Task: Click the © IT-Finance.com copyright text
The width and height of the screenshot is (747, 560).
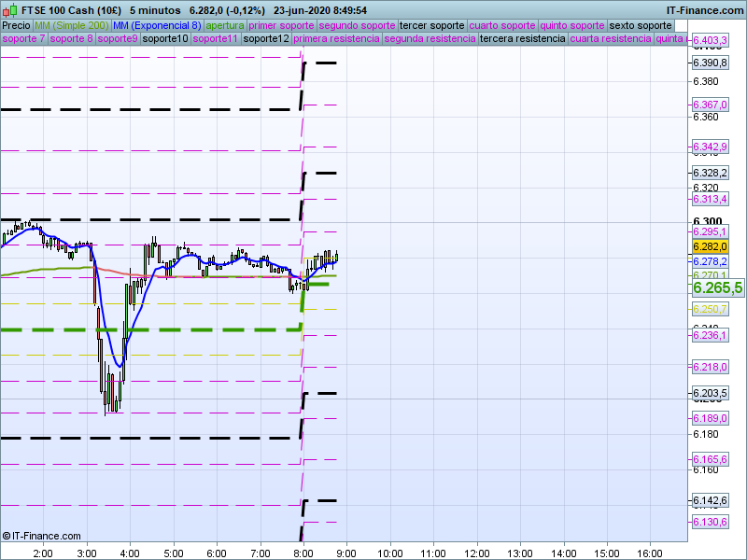Action: click(42, 536)
